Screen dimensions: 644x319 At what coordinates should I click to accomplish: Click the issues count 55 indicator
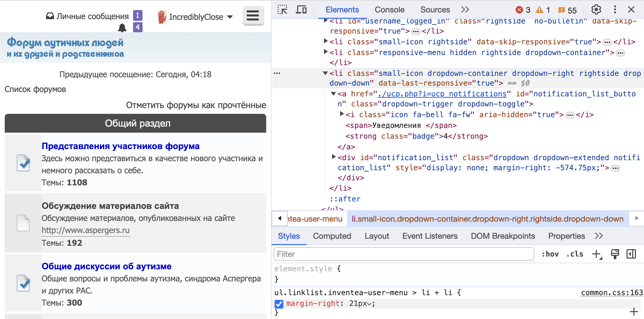(567, 10)
